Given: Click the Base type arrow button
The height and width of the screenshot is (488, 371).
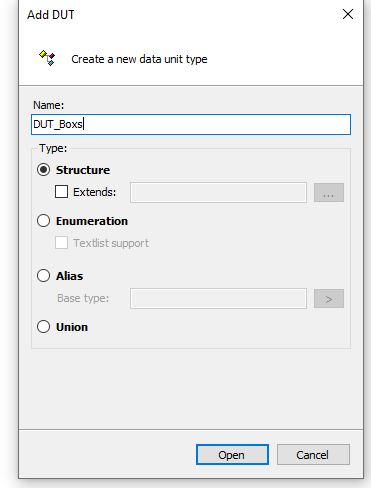Looking at the screenshot, I should point(329,298).
